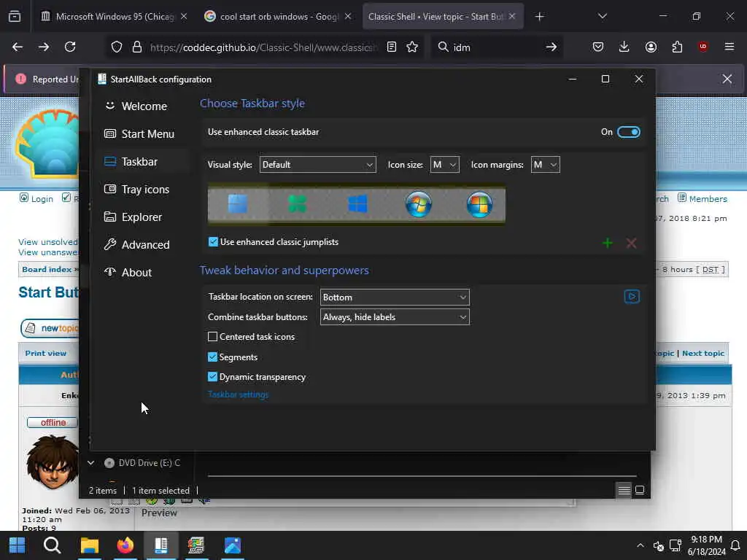Disable Dynamic transparency
This screenshot has width=747, height=560.
tap(212, 377)
